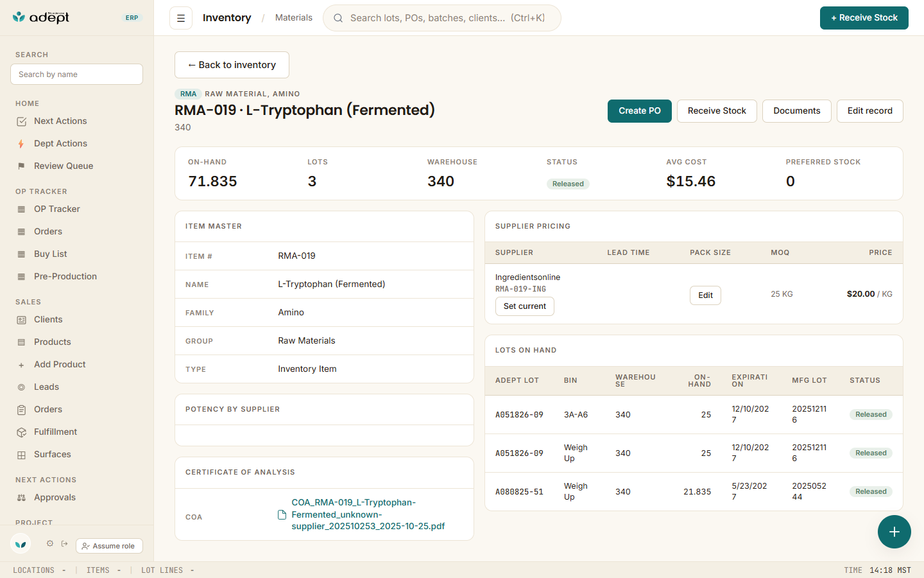Open Dept Actions via its lightning icon

point(21,144)
